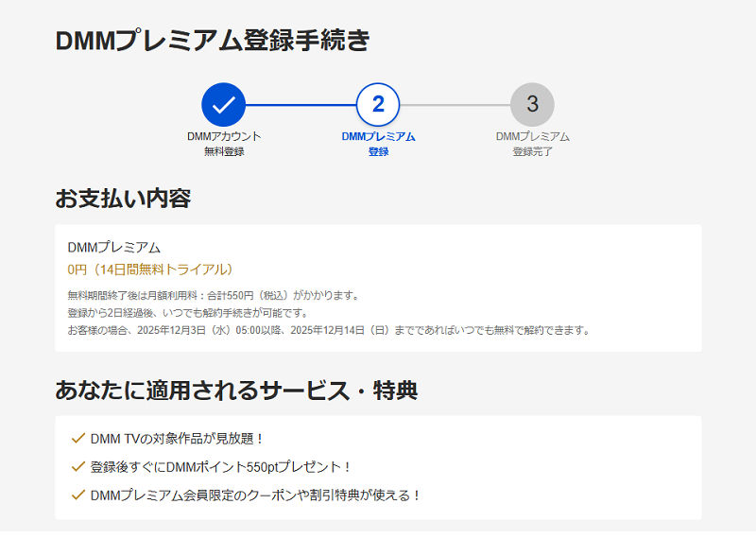Click the あなたに適用されるサービス・特典 heading

click(236, 390)
